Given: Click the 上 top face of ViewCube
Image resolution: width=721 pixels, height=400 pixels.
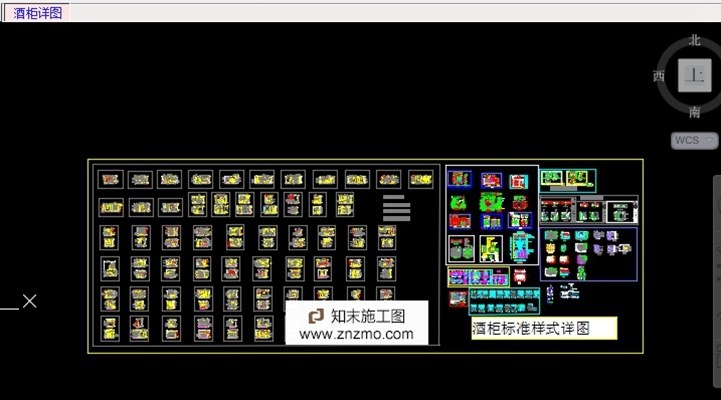Looking at the screenshot, I should [x=694, y=75].
